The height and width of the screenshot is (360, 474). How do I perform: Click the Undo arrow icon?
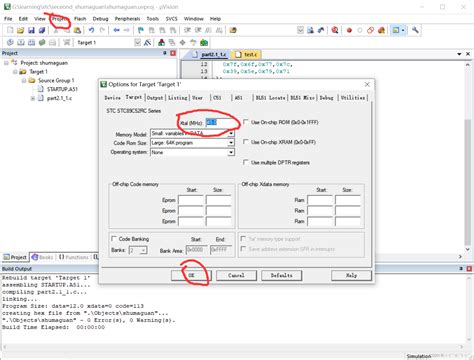[x=91, y=30]
